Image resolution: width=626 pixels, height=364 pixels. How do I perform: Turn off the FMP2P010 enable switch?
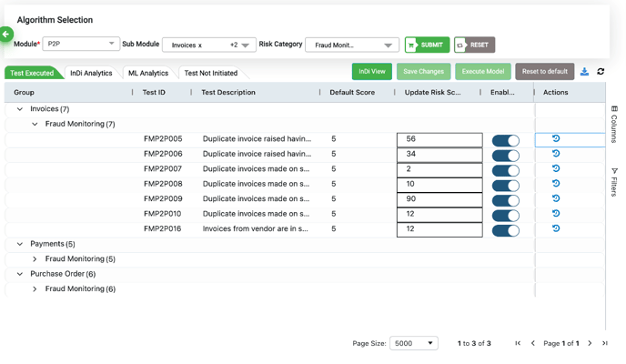pyautogui.click(x=505, y=215)
